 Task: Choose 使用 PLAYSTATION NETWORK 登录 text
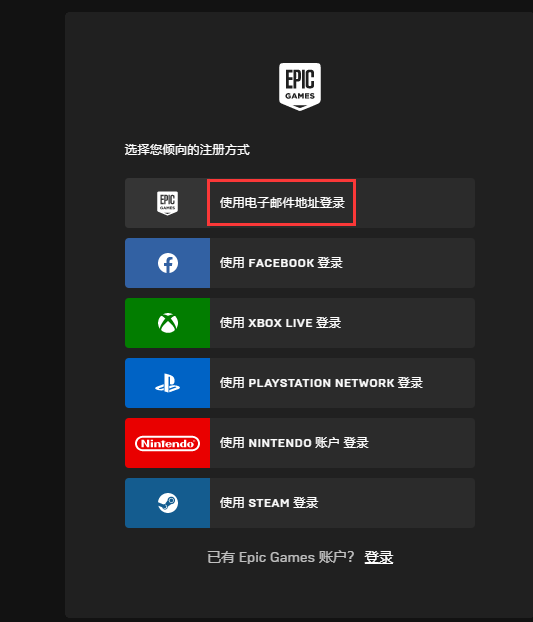coord(321,383)
